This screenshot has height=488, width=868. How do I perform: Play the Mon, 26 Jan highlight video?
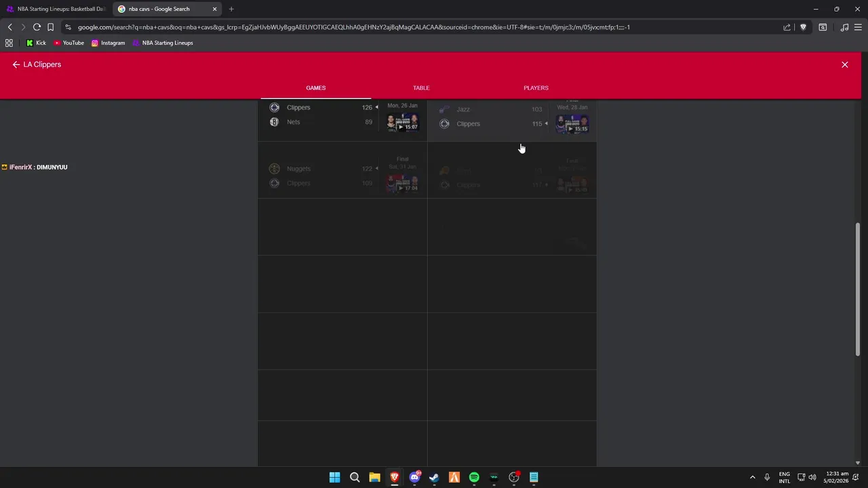click(x=402, y=123)
